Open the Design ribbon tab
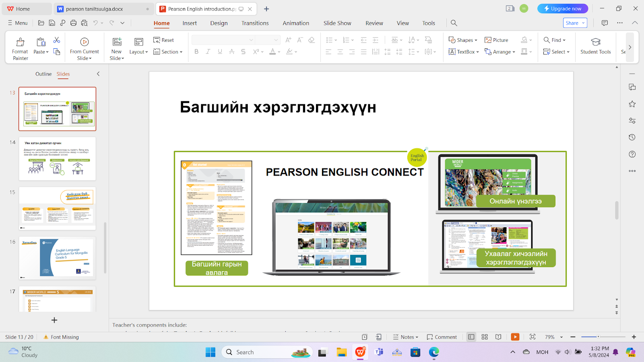644x362 pixels. [x=219, y=23]
